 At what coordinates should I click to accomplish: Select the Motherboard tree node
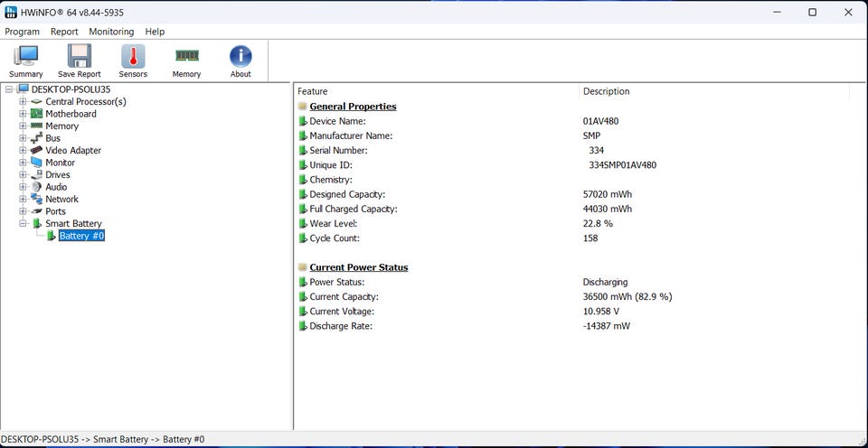pos(71,114)
